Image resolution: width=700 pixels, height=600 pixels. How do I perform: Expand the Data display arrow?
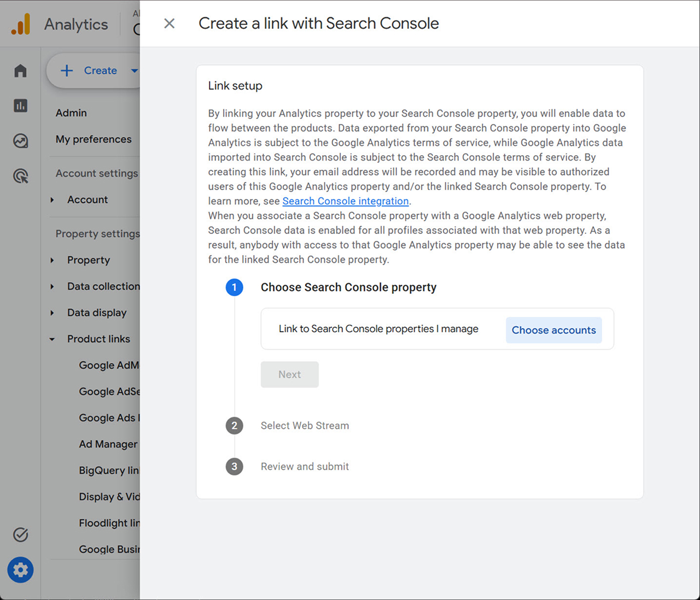52,313
